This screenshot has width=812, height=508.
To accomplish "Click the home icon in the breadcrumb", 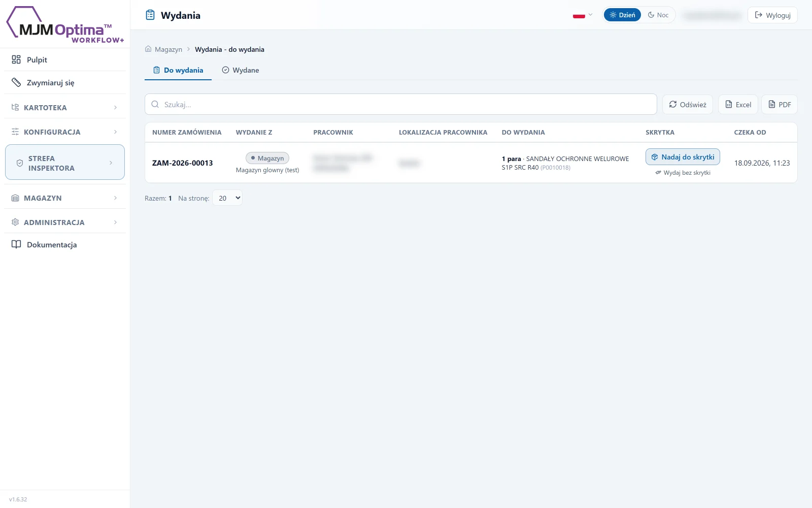I will click(148, 49).
